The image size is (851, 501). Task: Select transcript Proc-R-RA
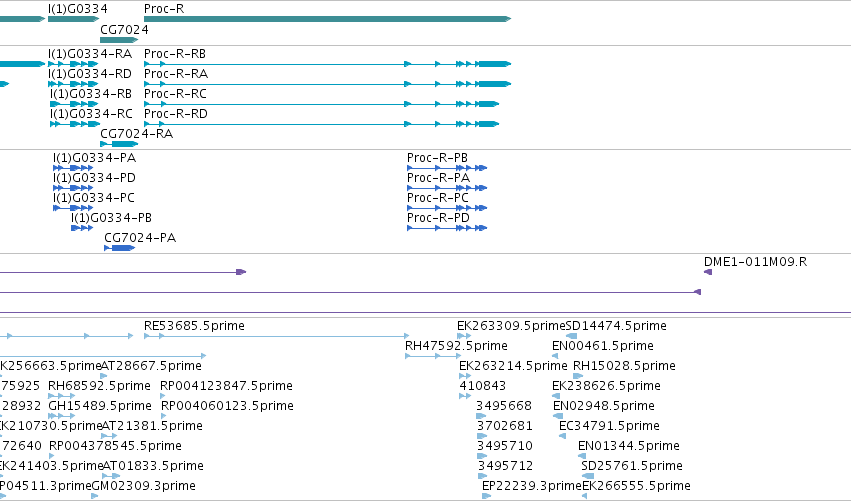coord(327,84)
